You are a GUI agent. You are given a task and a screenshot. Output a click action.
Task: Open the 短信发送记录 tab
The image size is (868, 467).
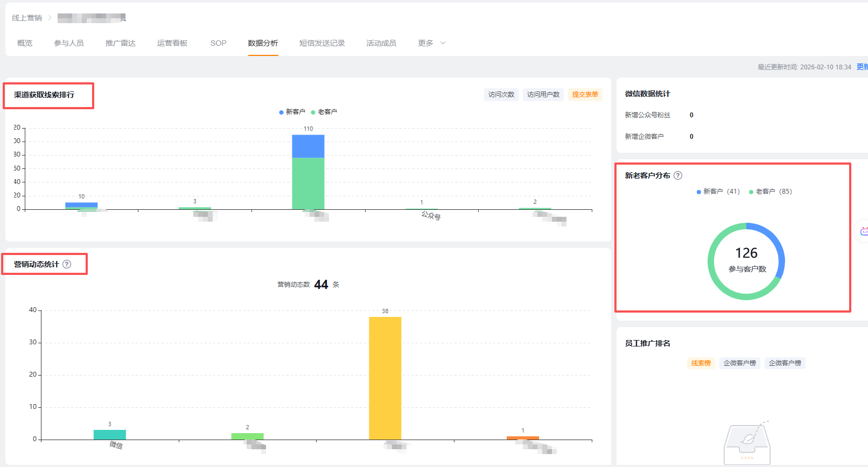click(322, 43)
